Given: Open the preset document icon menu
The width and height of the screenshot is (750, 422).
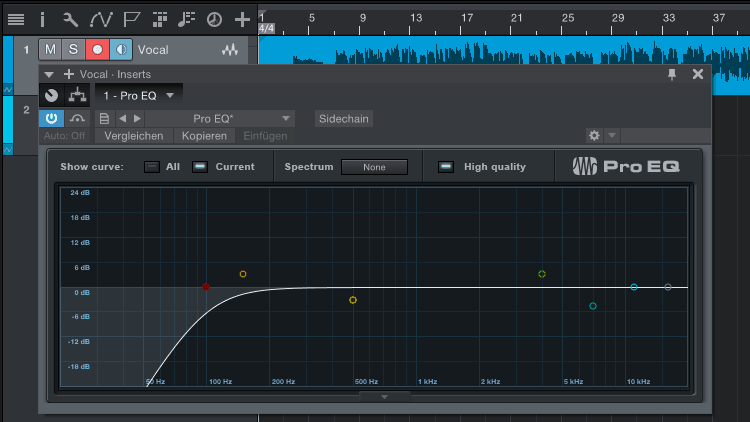Looking at the screenshot, I should (104, 118).
